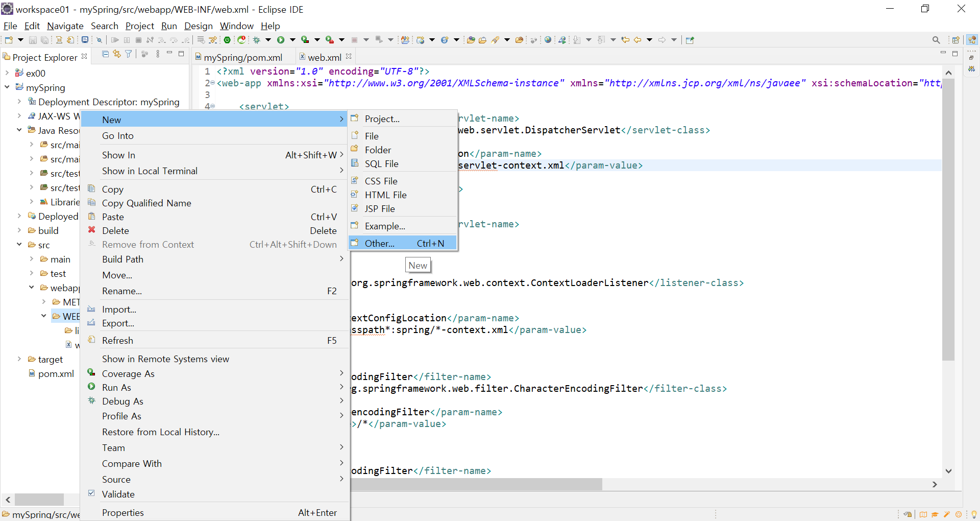This screenshot has height=521, width=980.
Task: Select Other... in the New submenu
Action: (403, 243)
